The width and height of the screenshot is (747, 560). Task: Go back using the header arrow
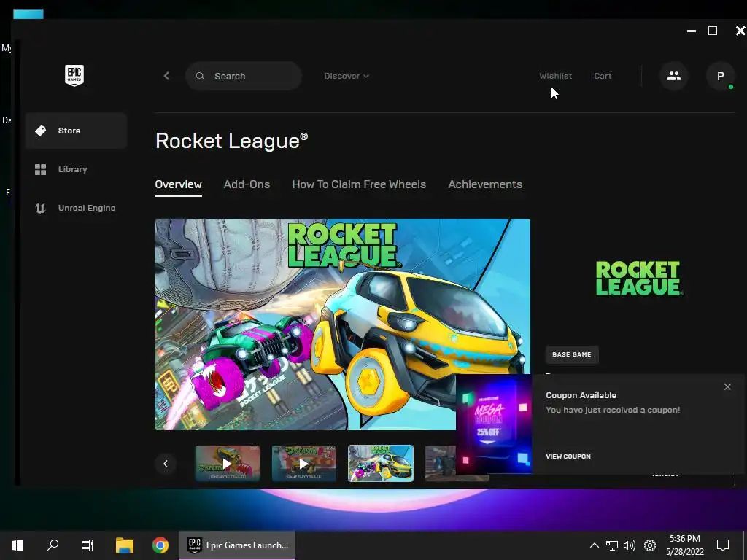pyautogui.click(x=166, y=76)
